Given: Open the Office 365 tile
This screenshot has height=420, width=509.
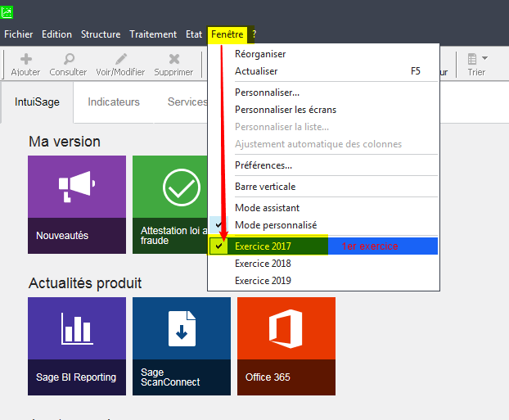Looking at the screenshot, I should pos(286,345).
